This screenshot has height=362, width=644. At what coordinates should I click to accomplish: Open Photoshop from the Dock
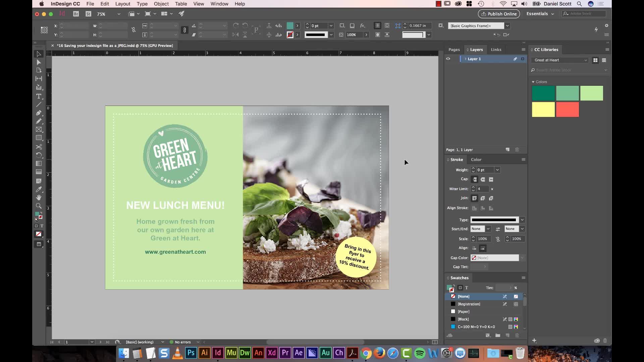point(191,353)
